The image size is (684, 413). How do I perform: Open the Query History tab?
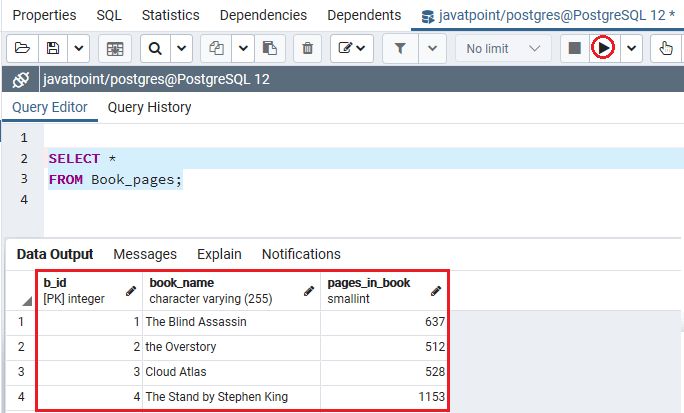150,107
